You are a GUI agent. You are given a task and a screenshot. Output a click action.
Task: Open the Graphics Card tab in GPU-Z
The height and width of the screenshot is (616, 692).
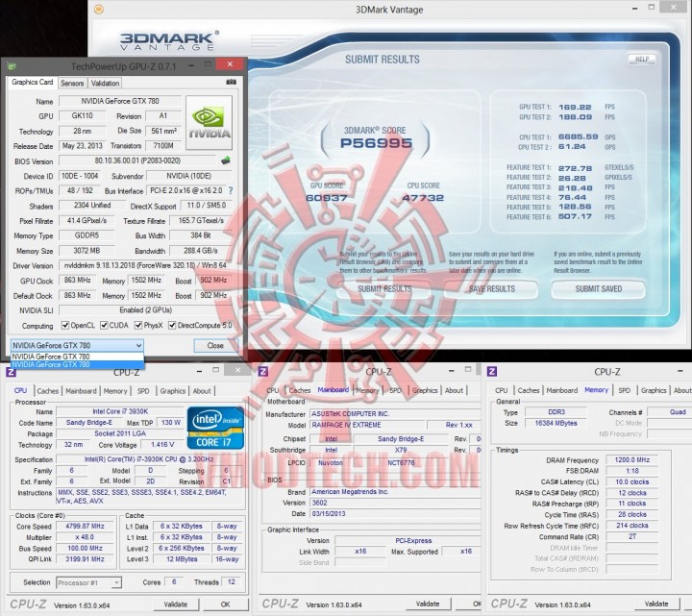coord(33,82)
